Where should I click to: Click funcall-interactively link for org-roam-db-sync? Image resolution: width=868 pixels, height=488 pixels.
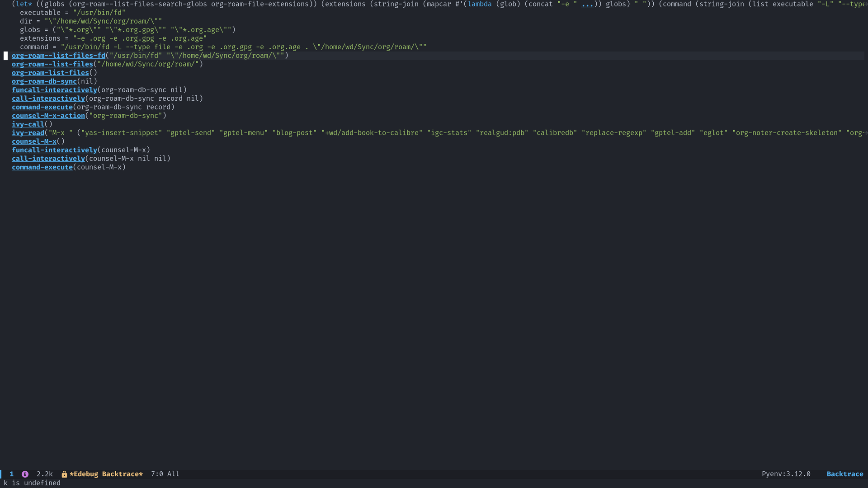click(x=54, y=90)
